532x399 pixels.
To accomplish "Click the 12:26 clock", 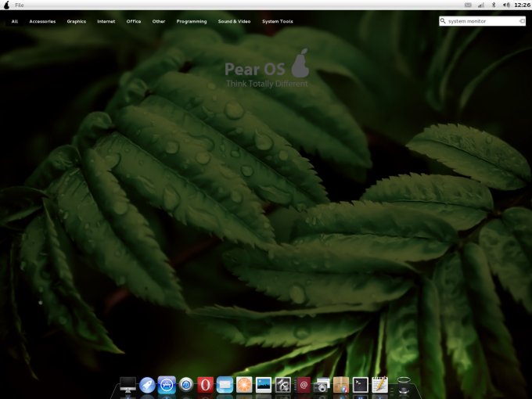I will point(522,5).
